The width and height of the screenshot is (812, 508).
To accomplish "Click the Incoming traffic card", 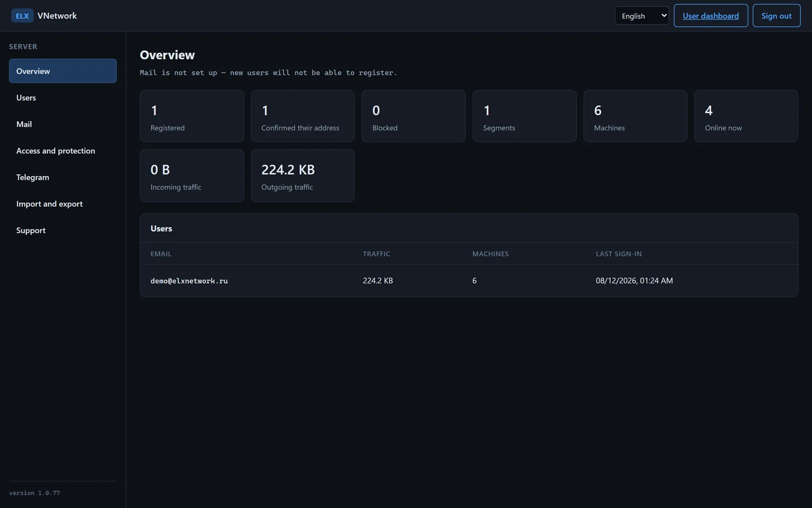I will click(192, 176).
